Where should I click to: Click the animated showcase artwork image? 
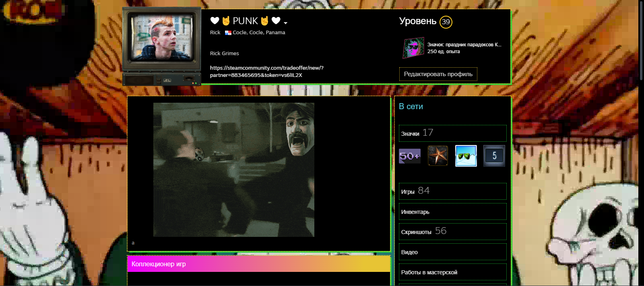(x=233, y=170)
